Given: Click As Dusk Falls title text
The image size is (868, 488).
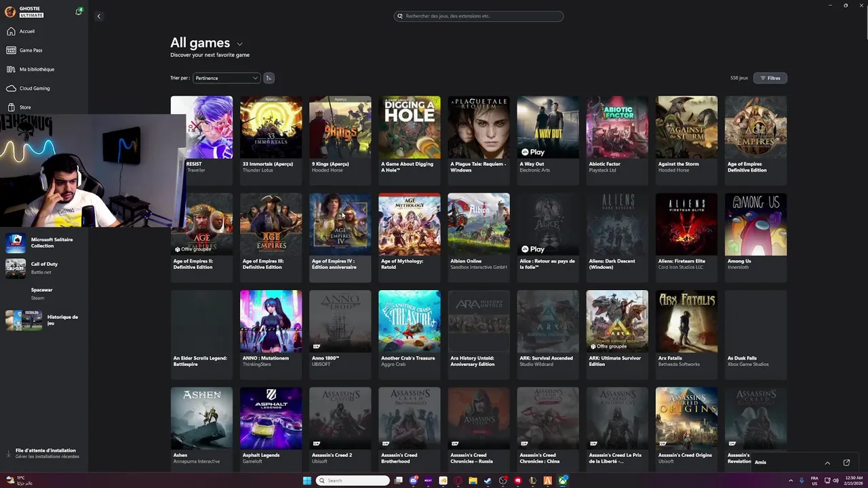Looking at the screenshot, I should click(x=742, y=359).
